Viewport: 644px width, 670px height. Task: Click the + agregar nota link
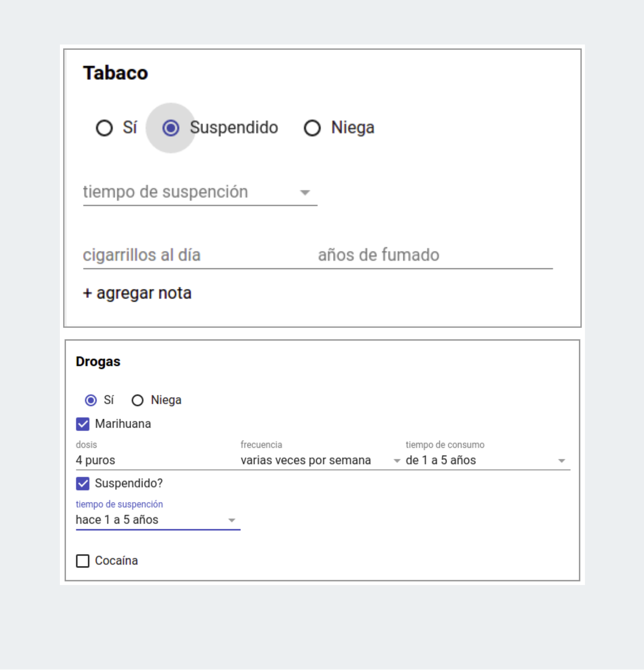click(138, 293)
